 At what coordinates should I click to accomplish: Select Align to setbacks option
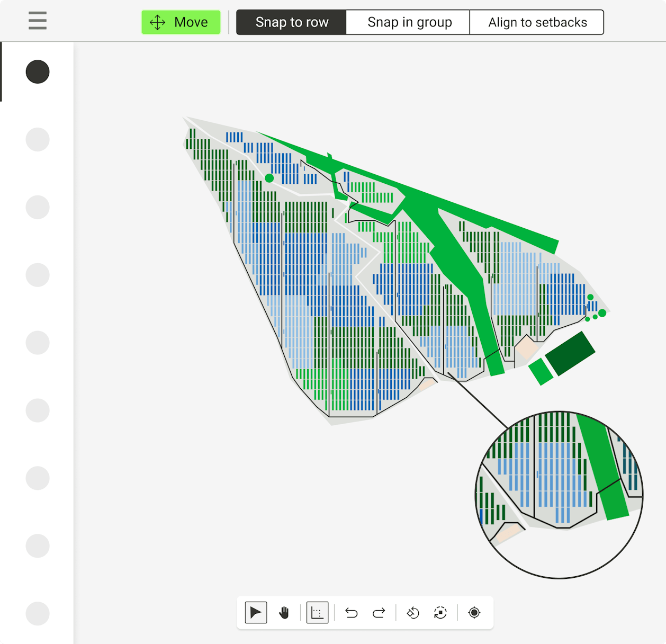[537, 22]
